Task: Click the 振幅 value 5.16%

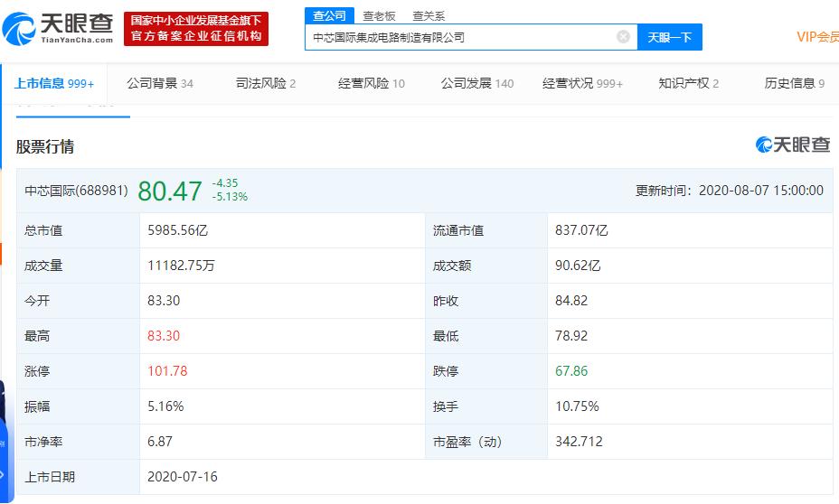Action: (165, 406)
